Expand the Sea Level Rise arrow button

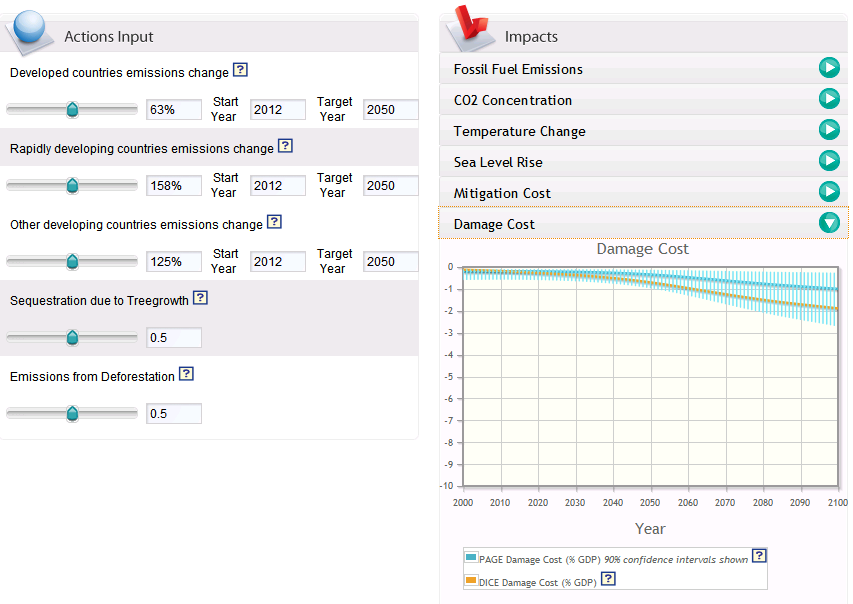[828, 161]
